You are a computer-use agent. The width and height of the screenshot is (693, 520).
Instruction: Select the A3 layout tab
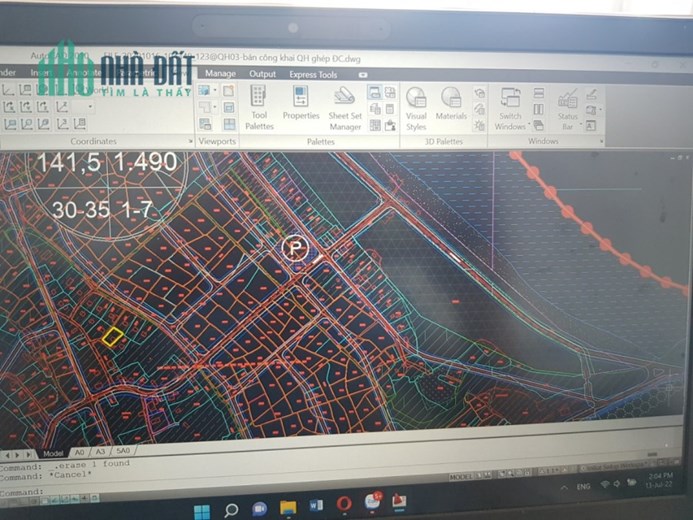click(x=100, y=452)
